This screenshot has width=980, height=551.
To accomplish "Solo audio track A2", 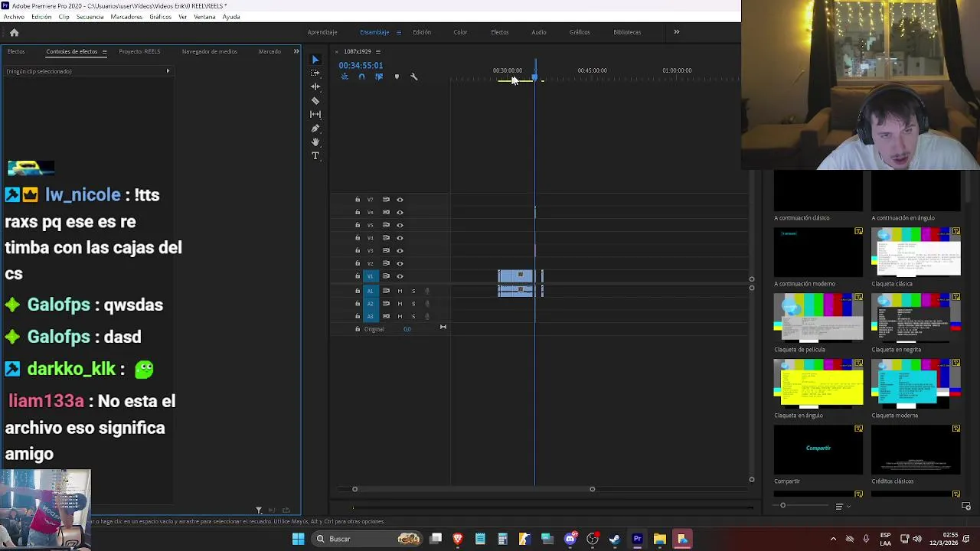I will coord(413,304).
